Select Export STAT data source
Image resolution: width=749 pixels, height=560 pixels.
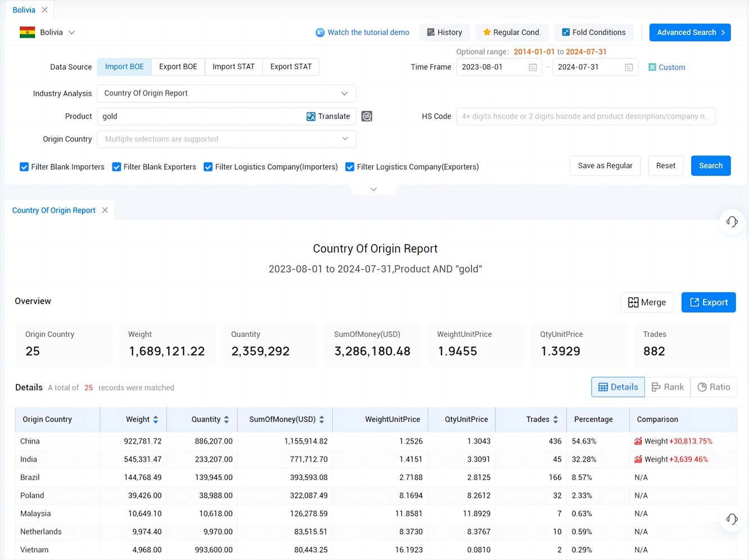tap(291, 67)
